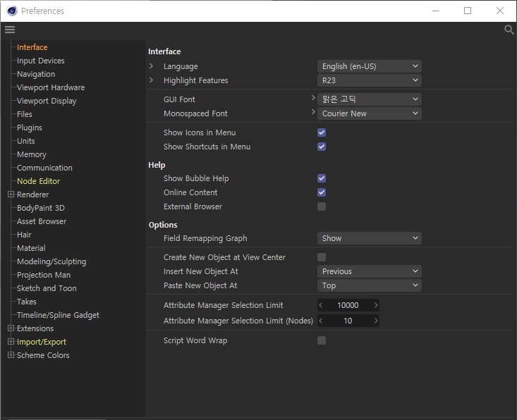Expand the Language disclosure arrow
This screenshot has width=517, height=420.
(151, 66)
